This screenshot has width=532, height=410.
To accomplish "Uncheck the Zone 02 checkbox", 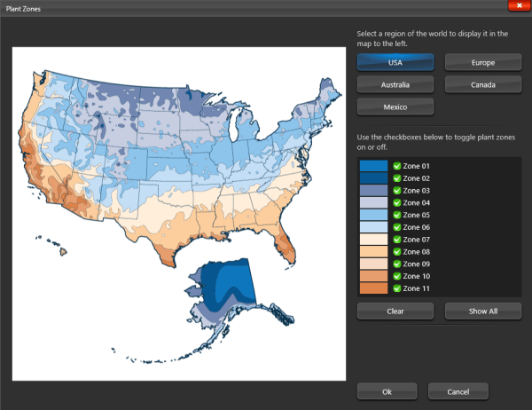I will click(x=397, y=178).
